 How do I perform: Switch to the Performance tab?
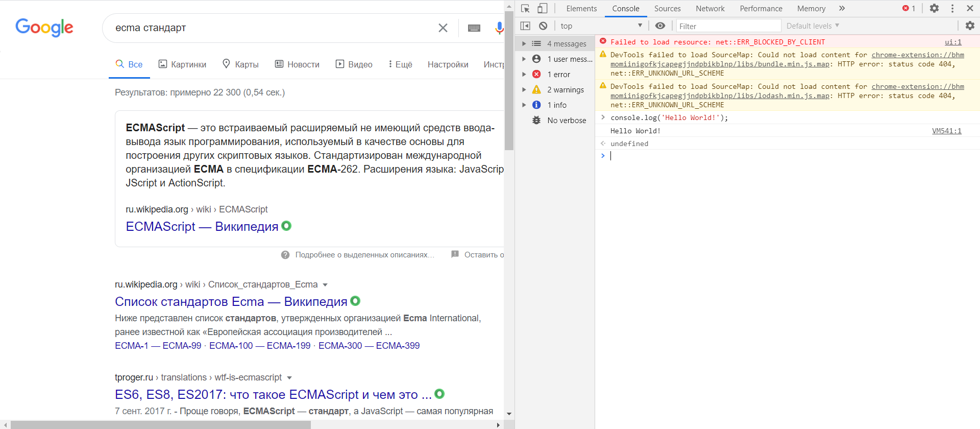[761, 9]
